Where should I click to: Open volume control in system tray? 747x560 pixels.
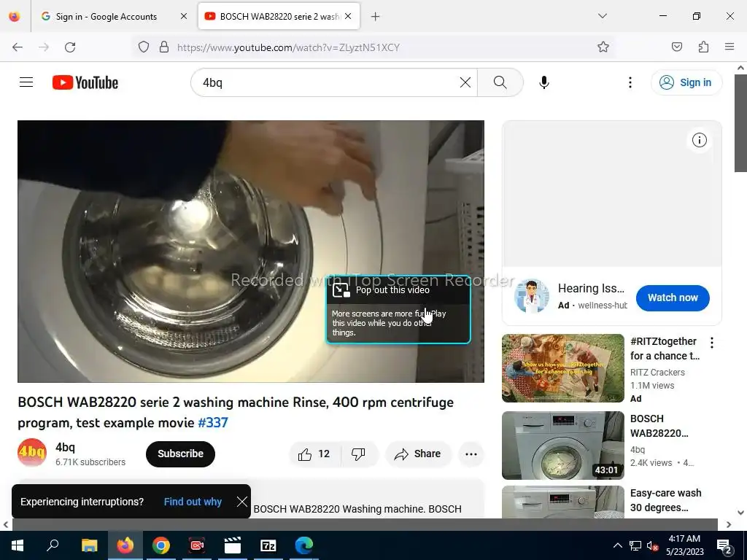point(652,545)
